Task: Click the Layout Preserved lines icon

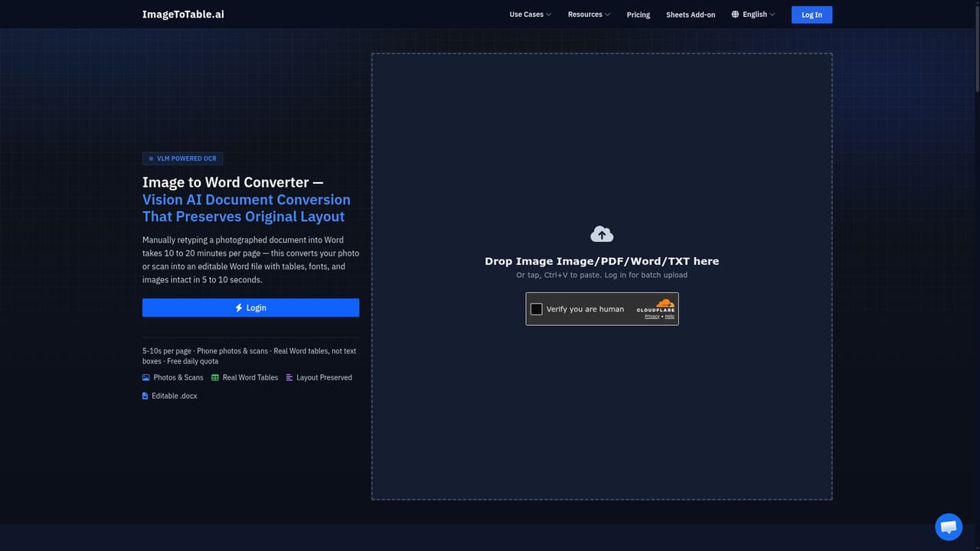Action: coord(289,377)
